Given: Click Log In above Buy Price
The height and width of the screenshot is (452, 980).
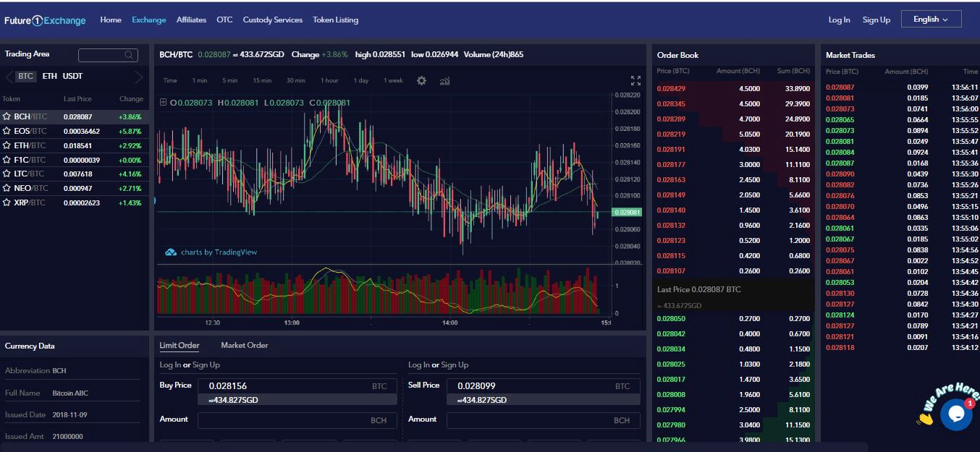Looking at the screenshot, I should (x=170, y=365).
